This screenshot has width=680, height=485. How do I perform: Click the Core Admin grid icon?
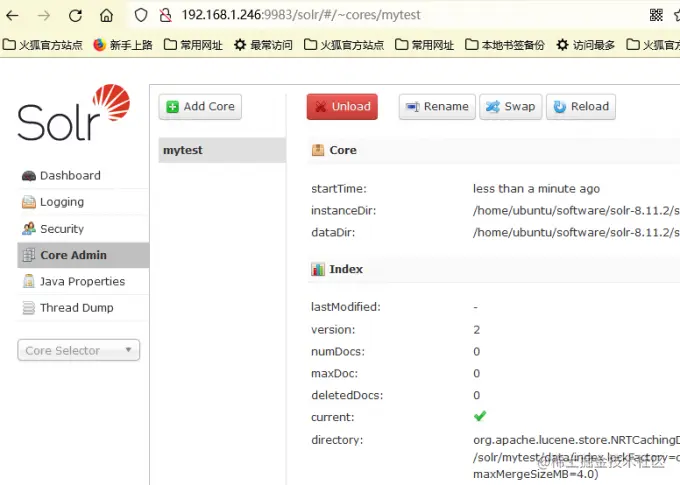[29, 255]
